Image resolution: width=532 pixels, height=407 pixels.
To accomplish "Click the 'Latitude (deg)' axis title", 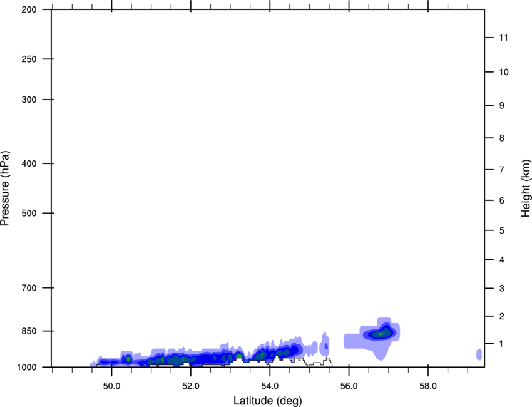I will click(267, 401).
